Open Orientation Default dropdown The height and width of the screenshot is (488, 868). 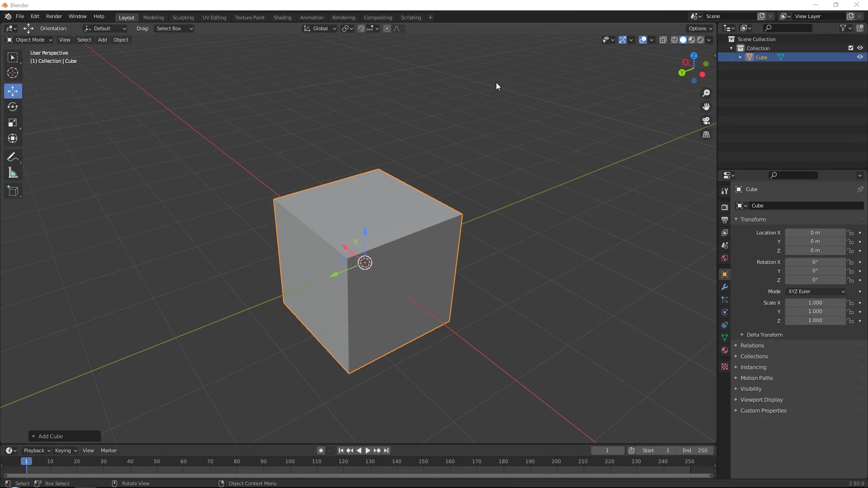tap(105, 28)
